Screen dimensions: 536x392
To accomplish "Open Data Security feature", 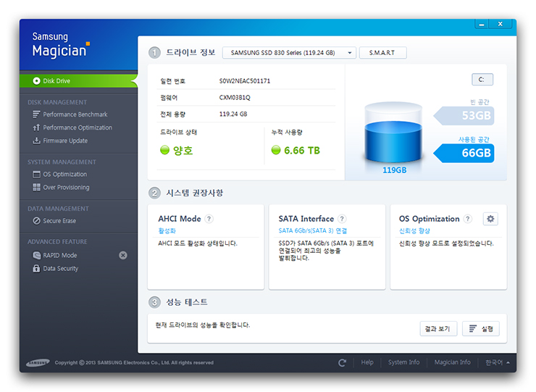I will click(61, 269).
